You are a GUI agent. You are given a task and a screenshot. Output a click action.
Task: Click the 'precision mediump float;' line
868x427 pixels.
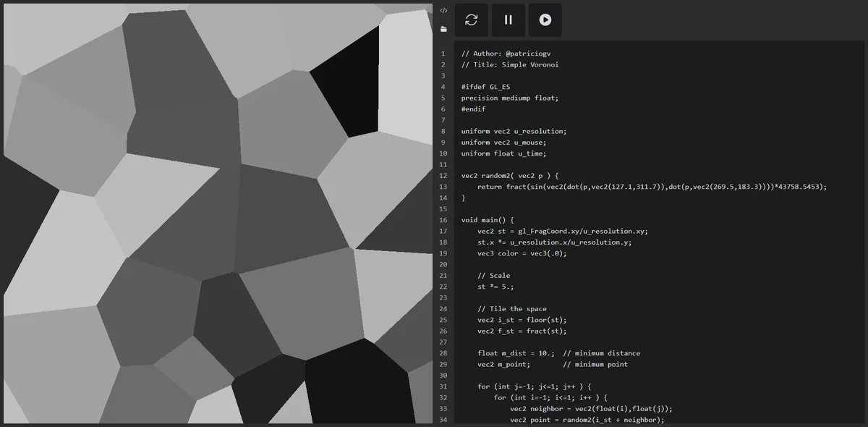pyautogui.click(x=509, y=98)
